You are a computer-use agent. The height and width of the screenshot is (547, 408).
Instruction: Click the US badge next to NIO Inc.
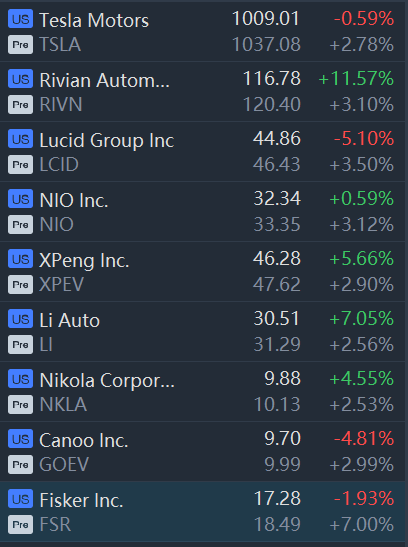pyautogui.click(x=21, y=199)
